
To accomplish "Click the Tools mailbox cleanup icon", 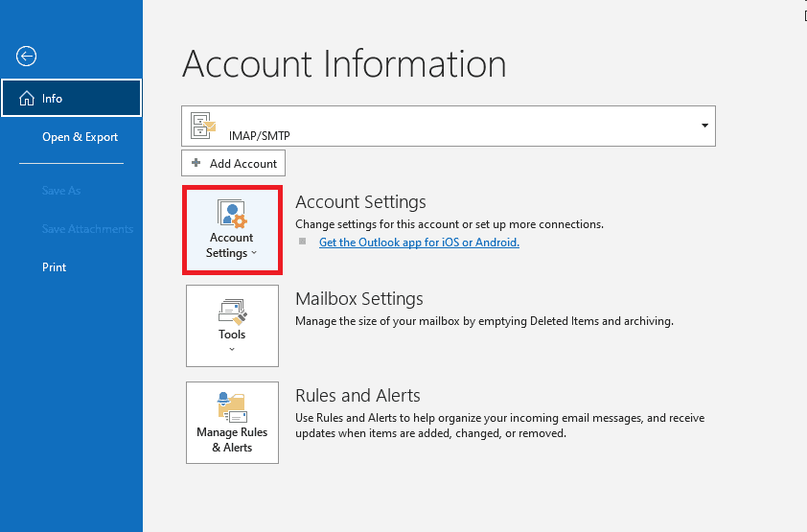I will coord(233,312).
